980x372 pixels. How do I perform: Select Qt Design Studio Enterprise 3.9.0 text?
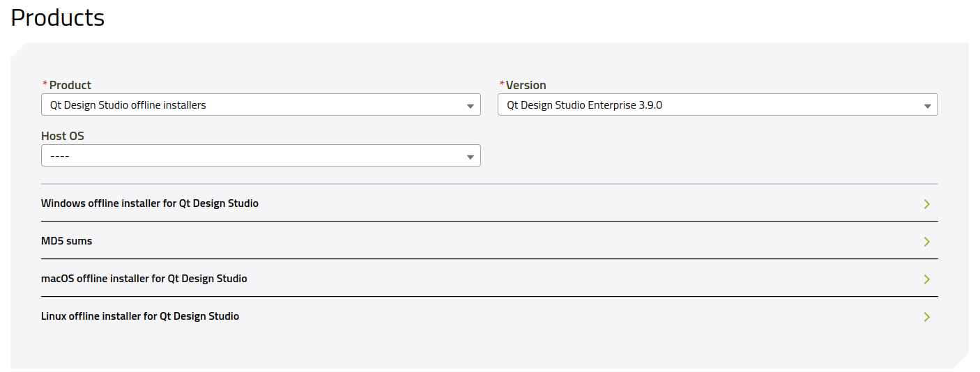[584, 105]
